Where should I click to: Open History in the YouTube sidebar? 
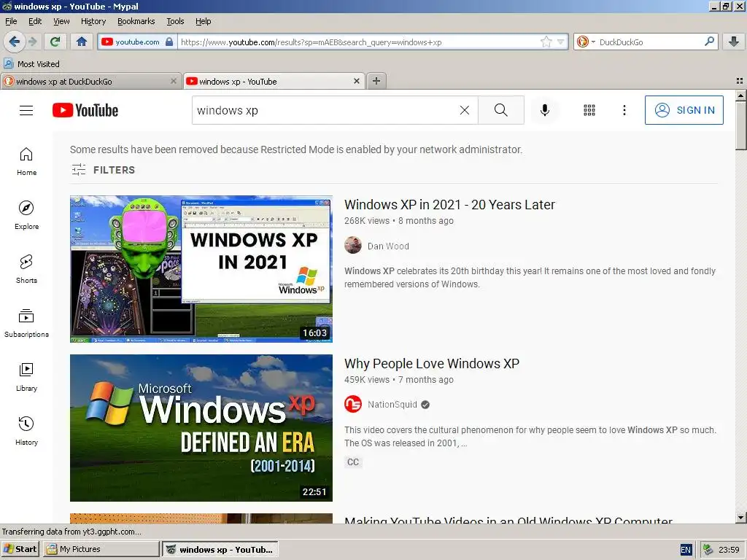tap(26, 430)
